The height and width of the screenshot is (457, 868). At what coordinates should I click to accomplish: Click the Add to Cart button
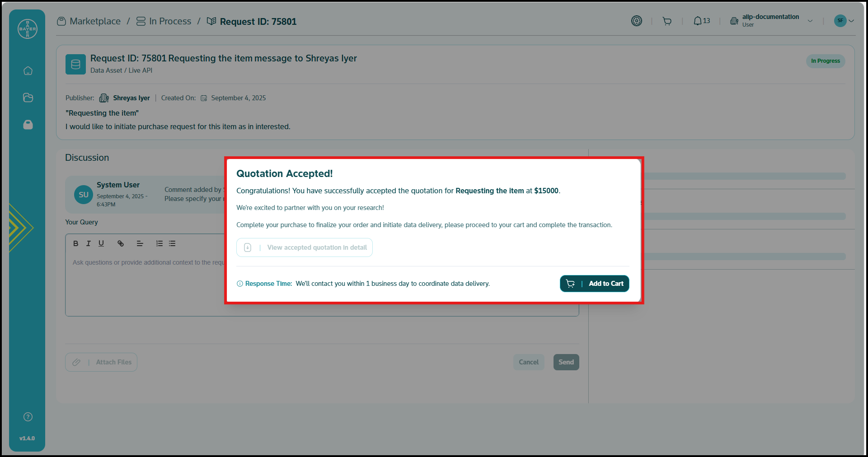pyautogui.click(x=594, y=284)
